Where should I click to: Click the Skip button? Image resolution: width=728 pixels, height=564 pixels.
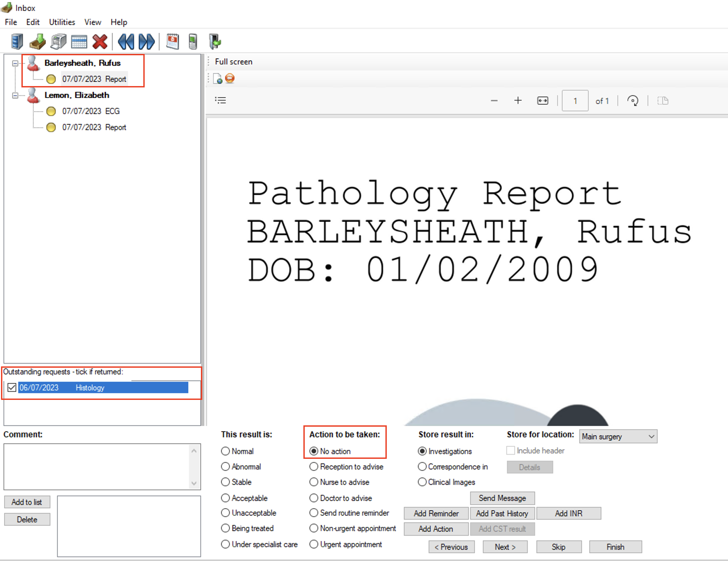[559, 547]
